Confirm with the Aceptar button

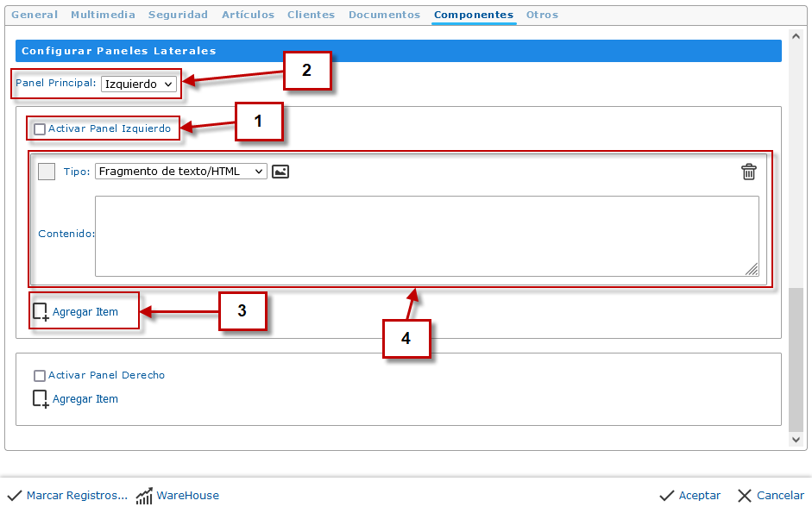(700, 496)
